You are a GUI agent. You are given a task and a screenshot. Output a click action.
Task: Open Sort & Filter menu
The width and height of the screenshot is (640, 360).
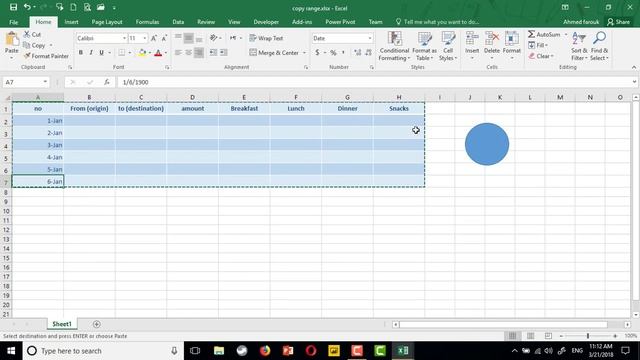click(x=579, y=46)
